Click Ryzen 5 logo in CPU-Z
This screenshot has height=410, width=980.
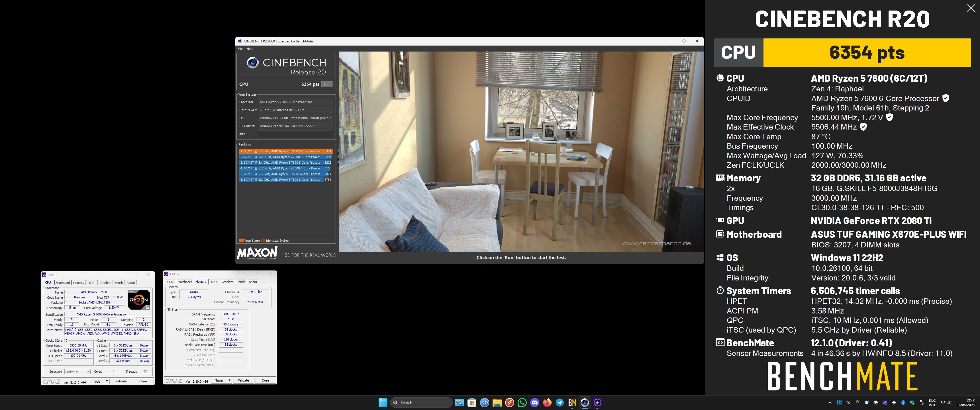pyautogui.click(x=138, y=300)
